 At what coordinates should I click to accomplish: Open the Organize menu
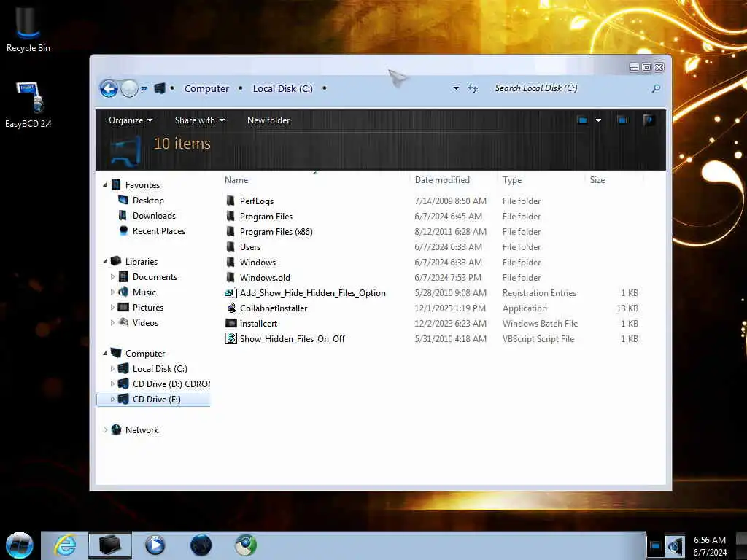131,120
